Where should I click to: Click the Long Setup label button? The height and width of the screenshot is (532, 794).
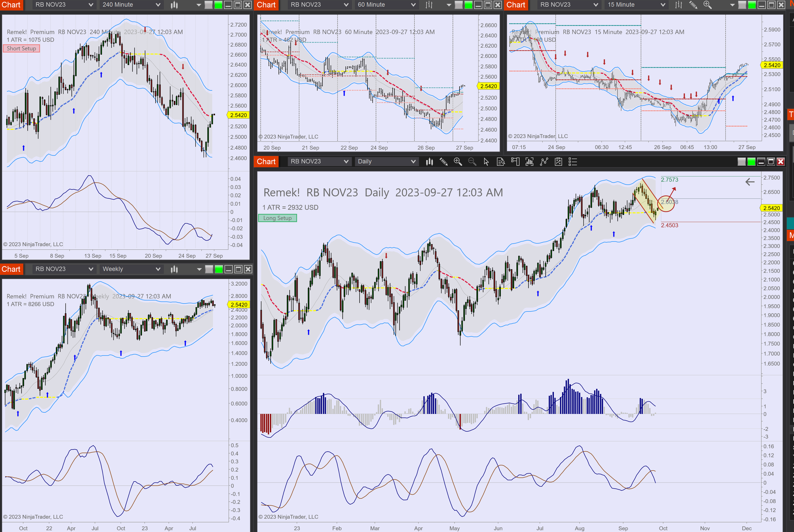277,218
